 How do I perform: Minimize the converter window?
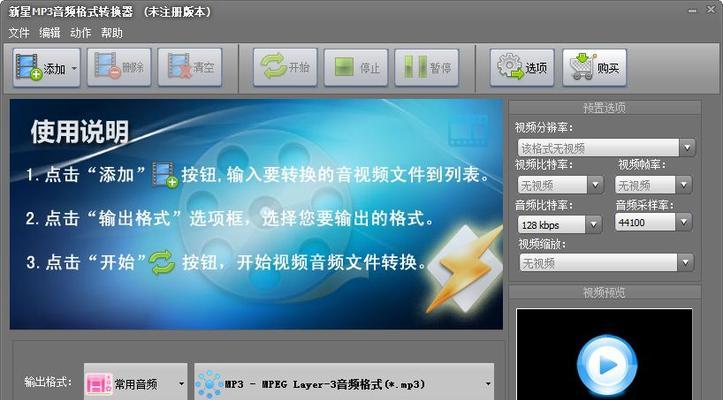(x=692, y=11)
